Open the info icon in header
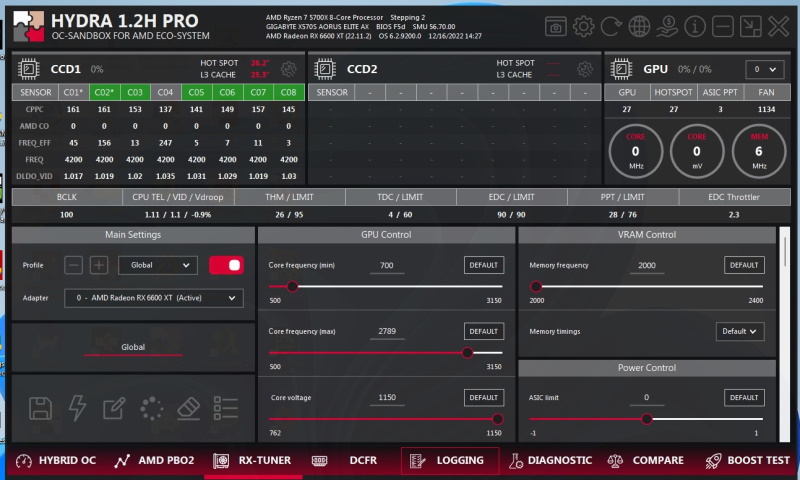This screenshot has height=480, width=800. [695, 26]
